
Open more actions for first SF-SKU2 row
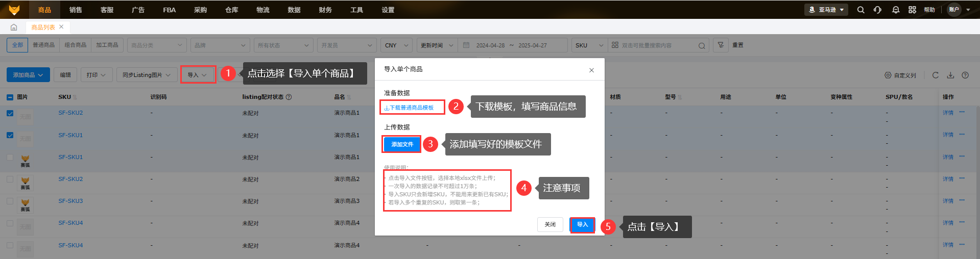(962, 112)
